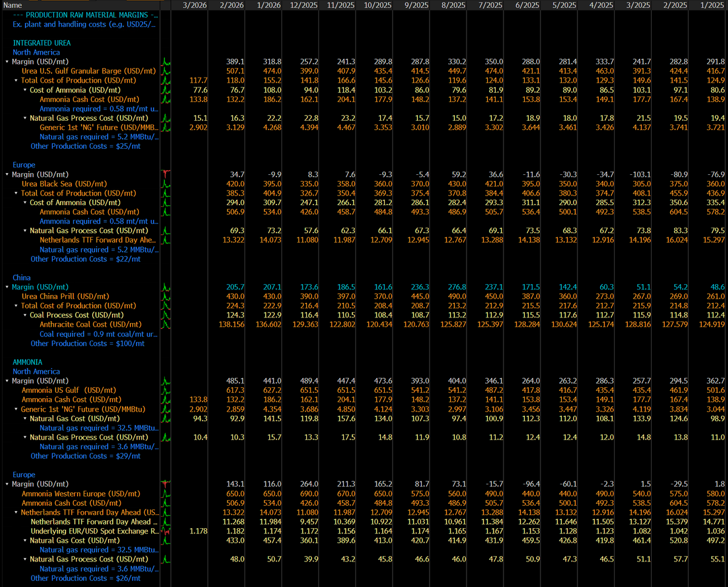Screen dimensions: 728x587
Task: Select the 138.156 Anthracite Coal Cost value
Action: [231, 325]
